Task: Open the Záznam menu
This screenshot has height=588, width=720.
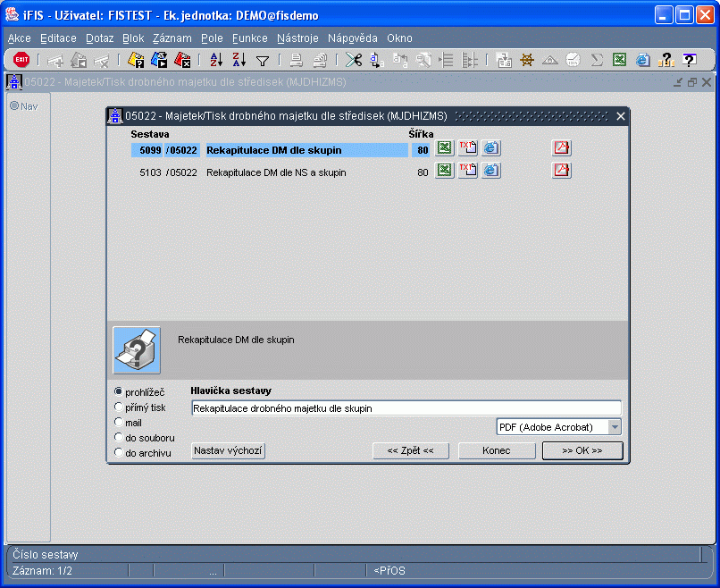Action: [x=172, y=38]
